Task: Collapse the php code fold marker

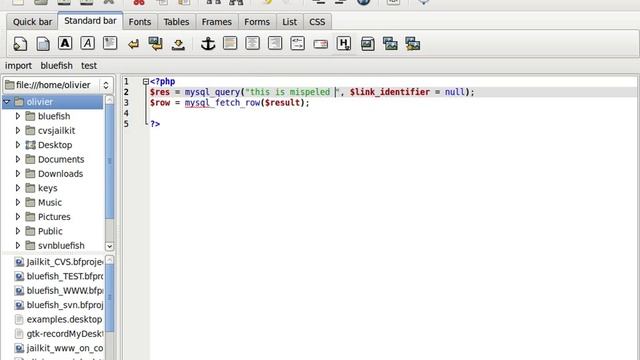Action: pyautogui.click(x=146, y=82)
